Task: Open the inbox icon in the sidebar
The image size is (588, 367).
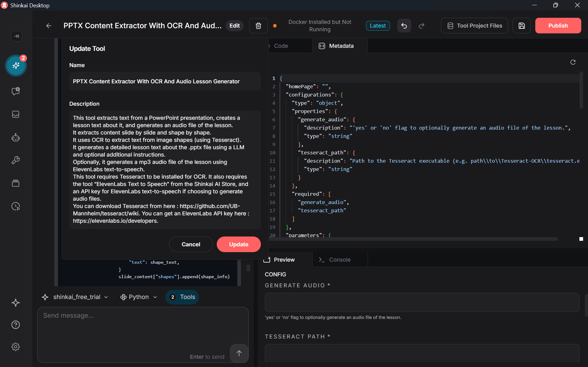Action: [16, 115]
